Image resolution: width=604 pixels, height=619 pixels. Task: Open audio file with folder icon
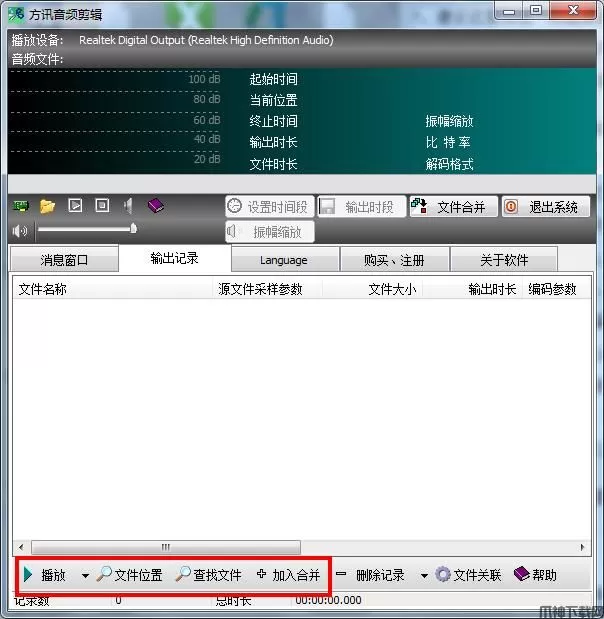point(47,206)
